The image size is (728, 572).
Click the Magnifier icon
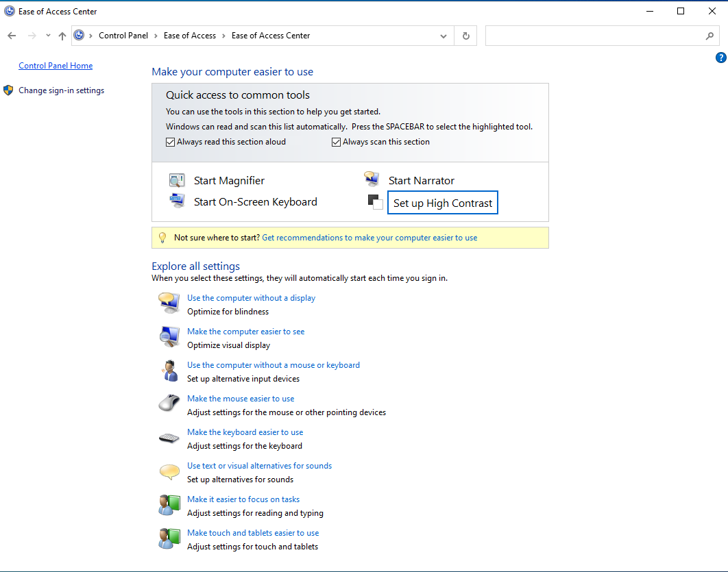point(177,180)
